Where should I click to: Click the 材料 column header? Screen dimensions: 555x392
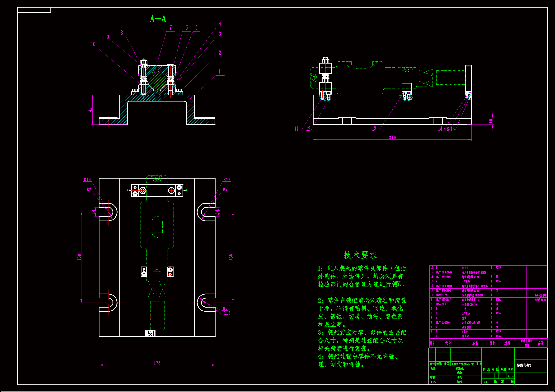[x=507, y=343]
